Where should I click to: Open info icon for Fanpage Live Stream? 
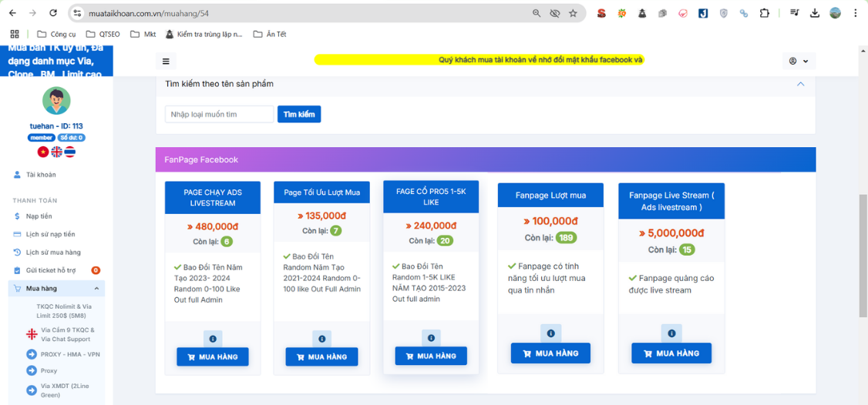tap(671, 333)
